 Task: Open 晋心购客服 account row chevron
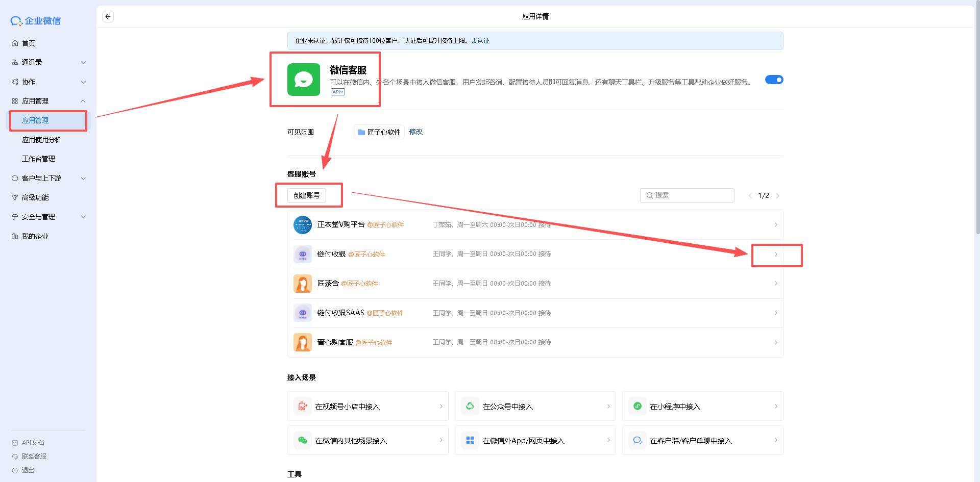776,342
